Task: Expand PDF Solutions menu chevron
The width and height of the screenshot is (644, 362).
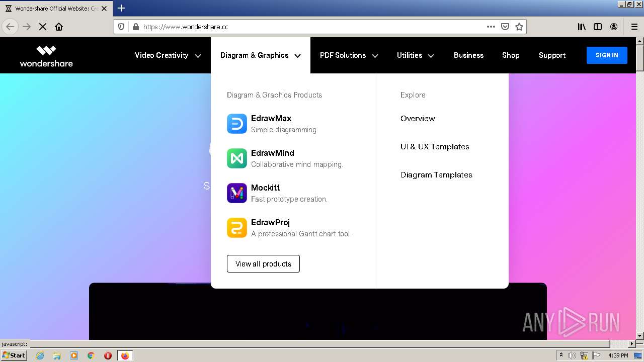Action: 375,56
